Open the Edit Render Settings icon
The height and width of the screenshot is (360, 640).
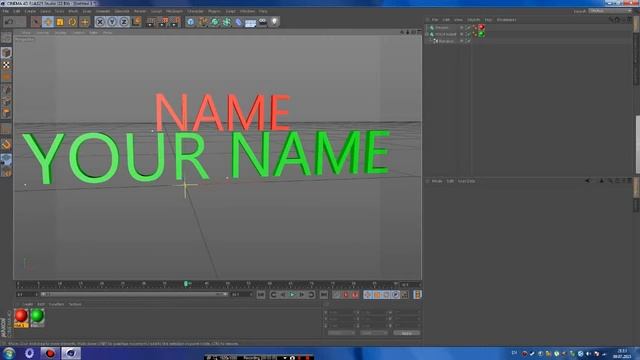coord(176,22)
